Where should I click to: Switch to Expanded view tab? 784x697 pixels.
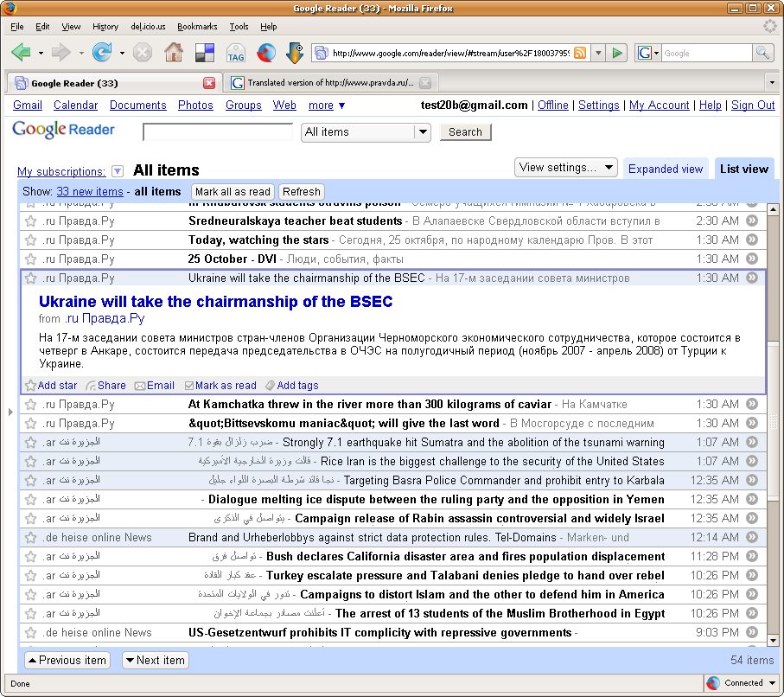pos(666,169)
